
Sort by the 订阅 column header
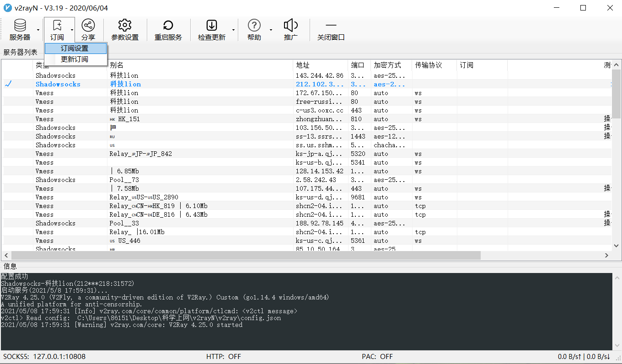482,65
